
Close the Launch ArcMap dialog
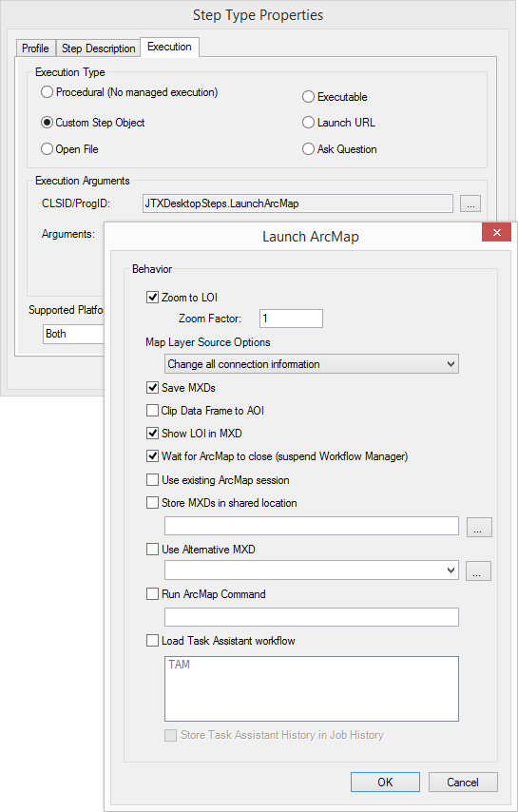[497, 233]
